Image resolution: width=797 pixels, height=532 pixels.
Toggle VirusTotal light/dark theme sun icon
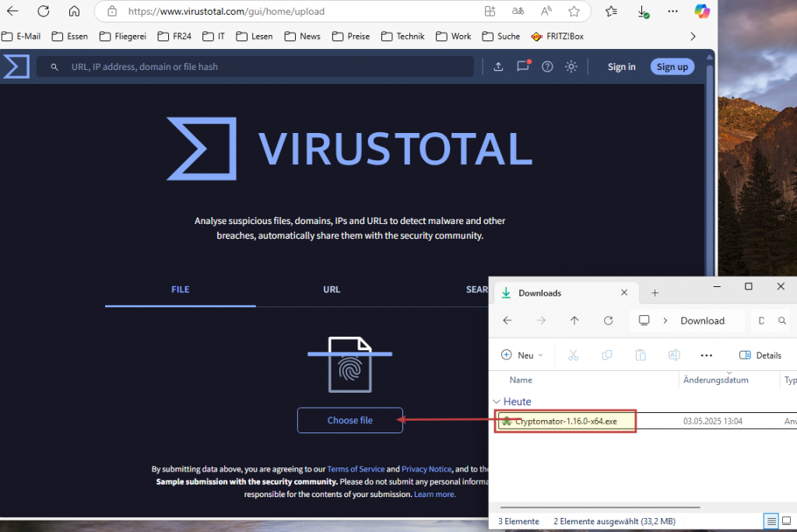click(571, 67)
